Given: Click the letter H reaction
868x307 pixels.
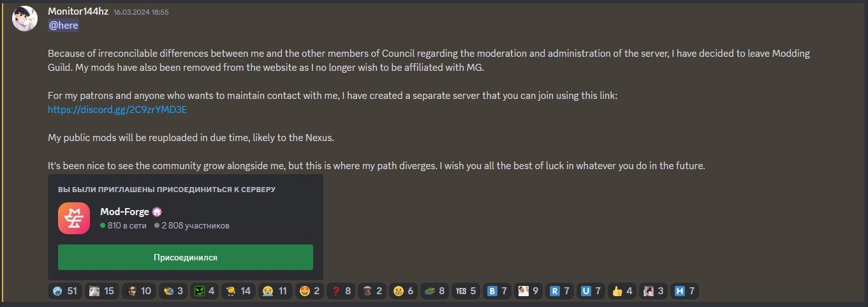Looking at the screenshot, I should point(685,291).
